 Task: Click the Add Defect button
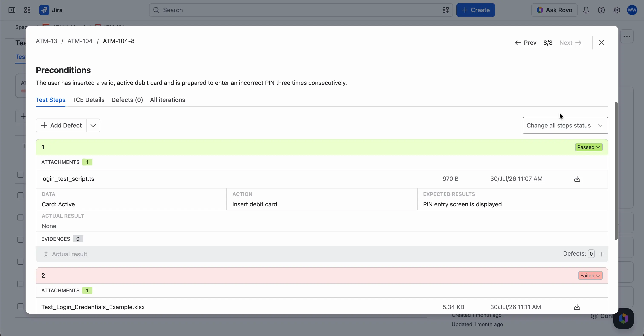coord(61,125)
